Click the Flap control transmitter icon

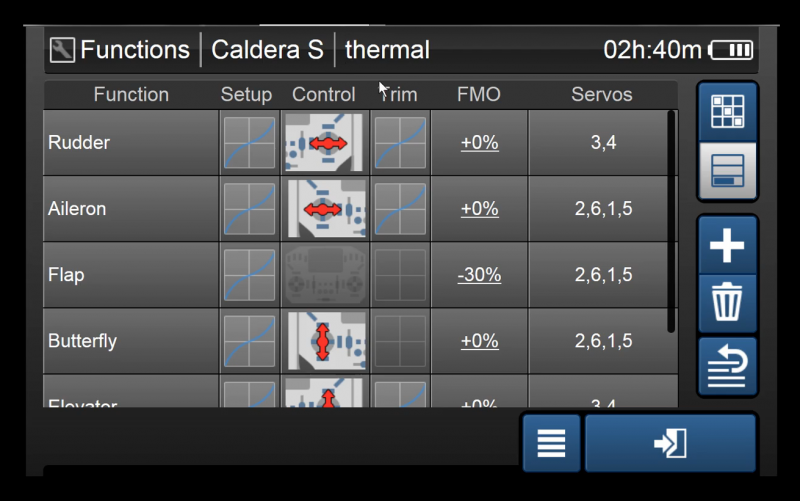tap(325, 275)
